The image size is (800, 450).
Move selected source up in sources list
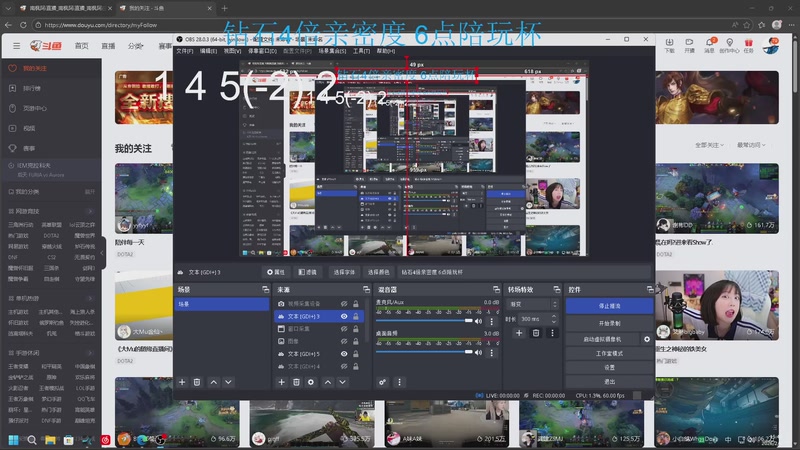pos(328,382)
